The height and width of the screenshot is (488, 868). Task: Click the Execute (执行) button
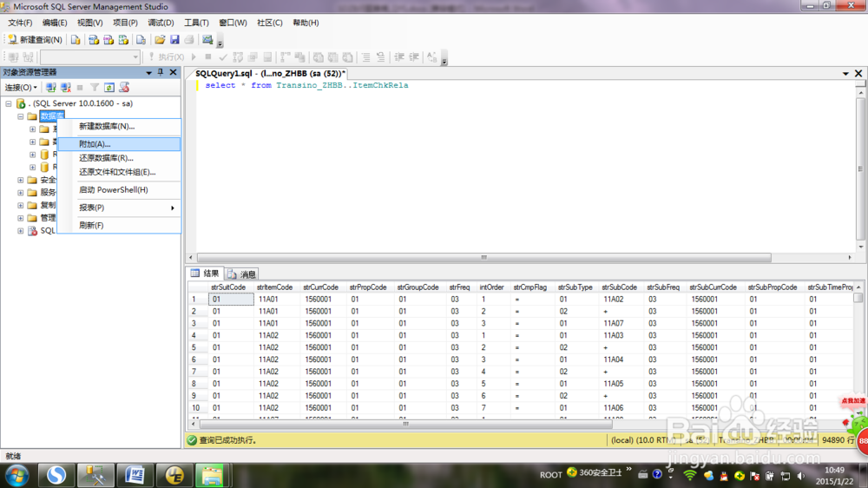tap(166, 57)
